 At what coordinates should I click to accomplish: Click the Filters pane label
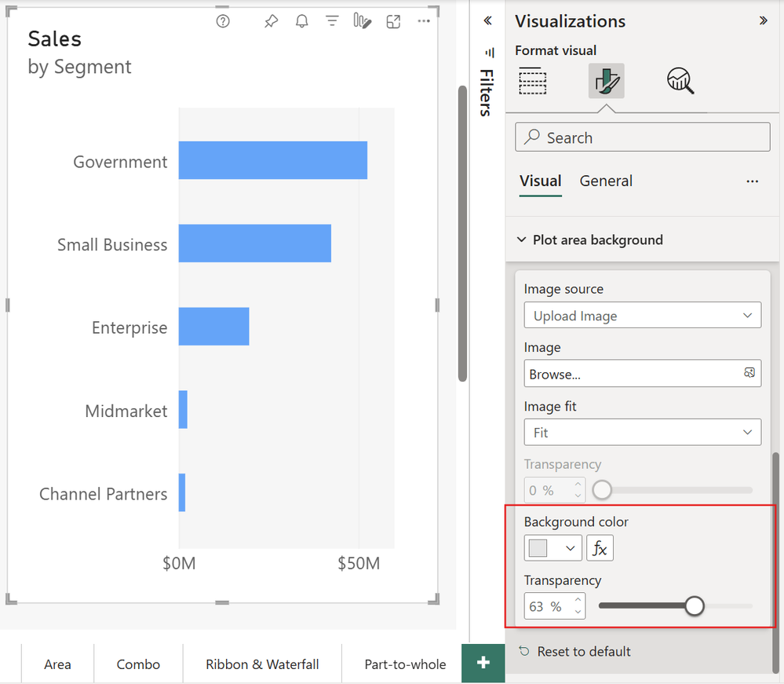point(487,93)
